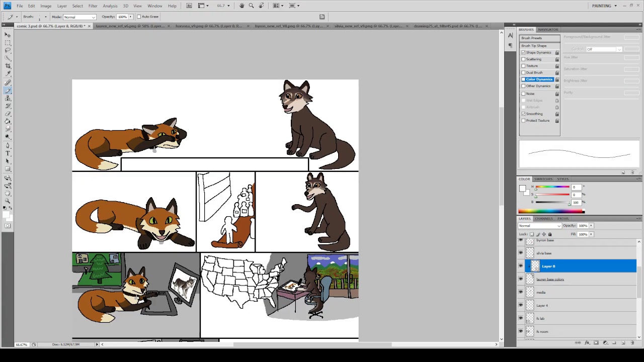This screenshot has width=644, height=362.
Task: Open the options bar Opacity slider arrow
Action: pos(131,17)
